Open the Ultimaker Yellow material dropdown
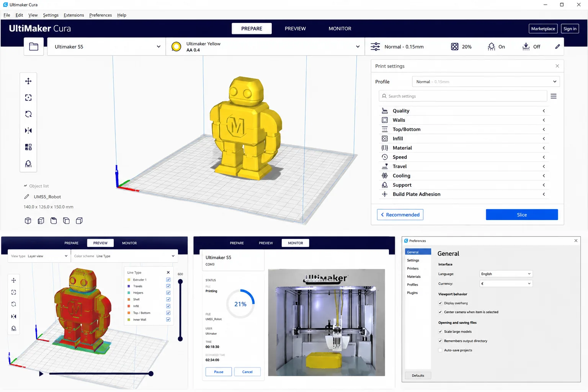Image resolution: width=588 pixels, height=392 pixels. click(265, 47)
